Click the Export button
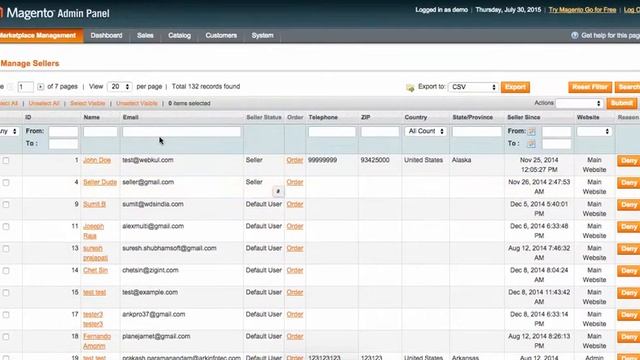This screenshot has width=640, height=360. pyautogui.click(x=515, y=87)
